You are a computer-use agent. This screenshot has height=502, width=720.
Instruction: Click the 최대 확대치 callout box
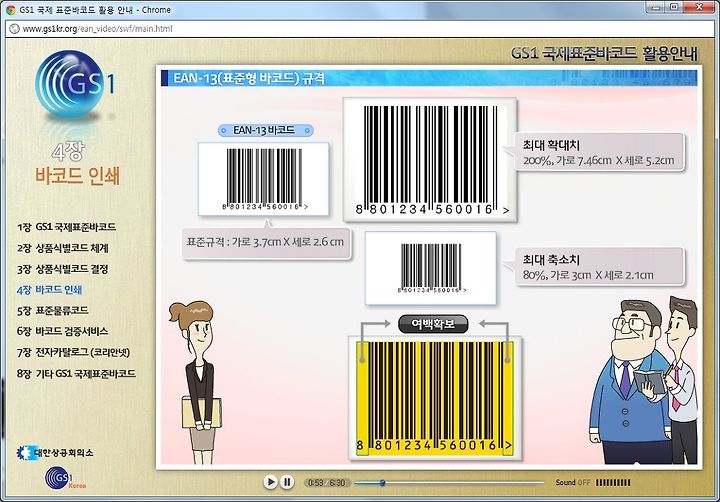coord(600,152)
